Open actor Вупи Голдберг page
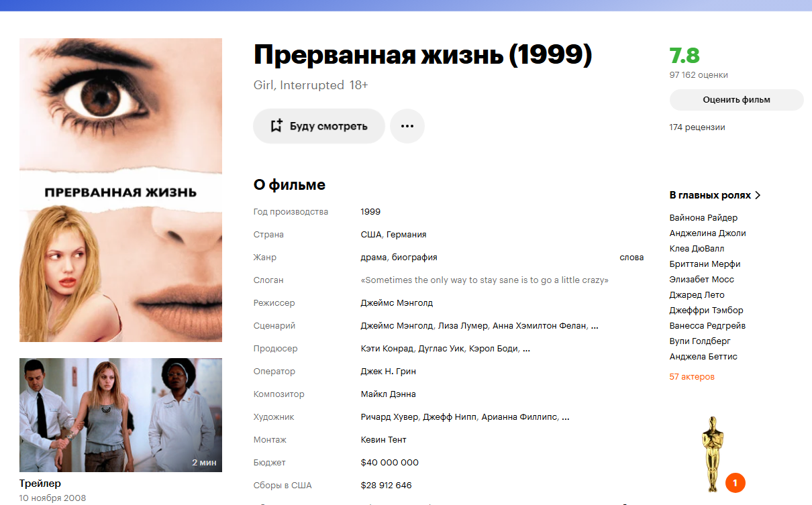The width and height of the screenshot is (812, 505). point(700,341)
